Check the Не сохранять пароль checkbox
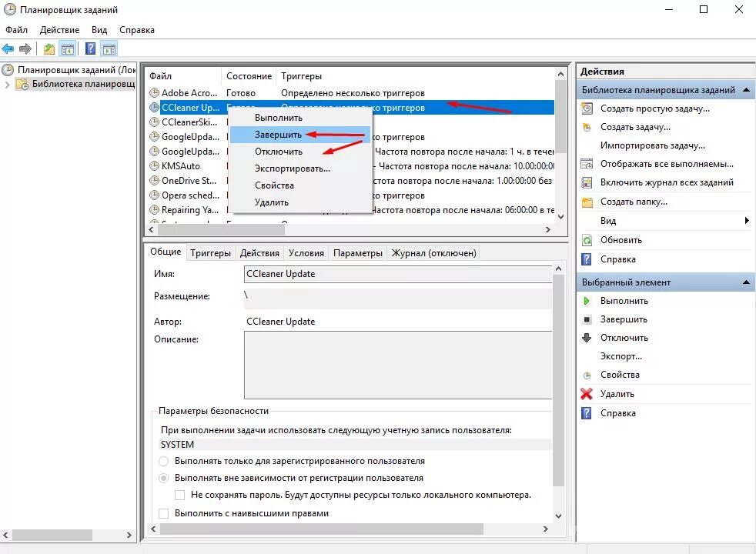 [180, 495]
